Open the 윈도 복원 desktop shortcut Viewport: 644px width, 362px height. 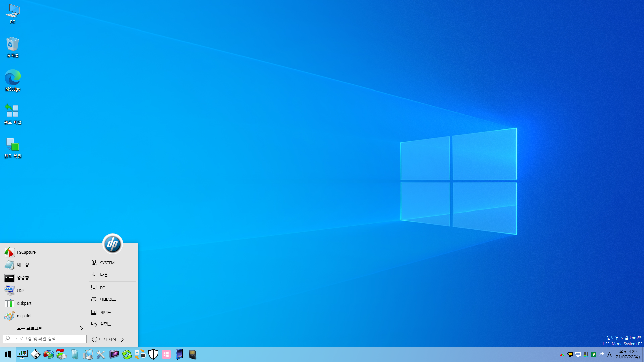point(12,148)
